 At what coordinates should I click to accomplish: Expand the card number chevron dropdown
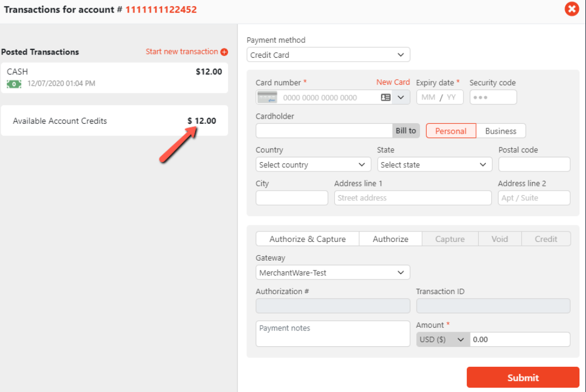coord(401,97)
